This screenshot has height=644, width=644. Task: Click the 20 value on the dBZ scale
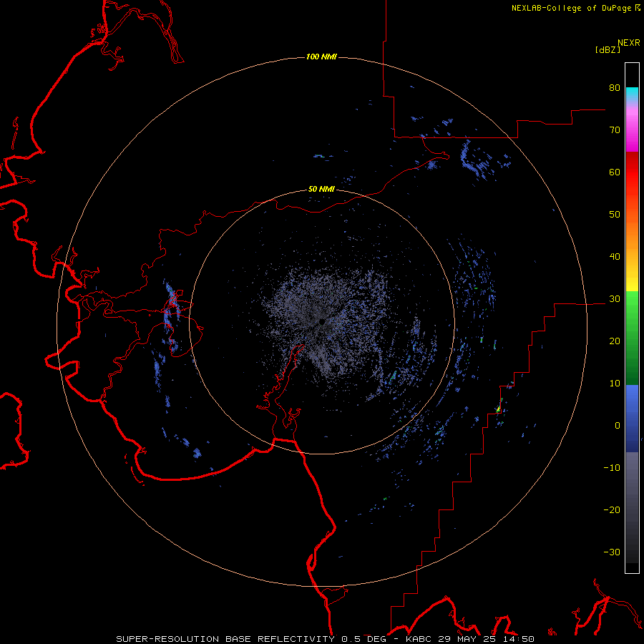615,341
